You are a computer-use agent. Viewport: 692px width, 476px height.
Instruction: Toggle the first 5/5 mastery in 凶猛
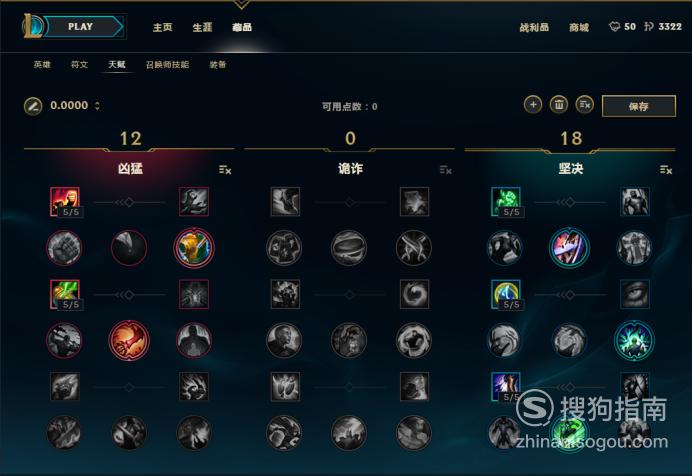pos(65,202)
